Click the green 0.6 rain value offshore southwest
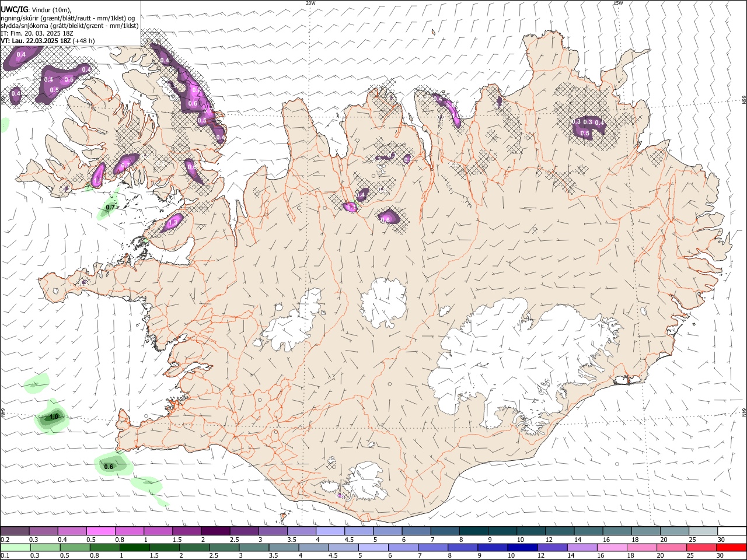 [x=109, y=466]
